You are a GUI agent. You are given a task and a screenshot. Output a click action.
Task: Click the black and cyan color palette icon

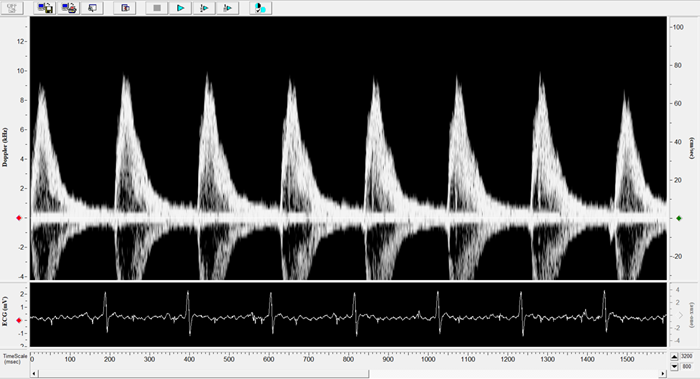260,8
